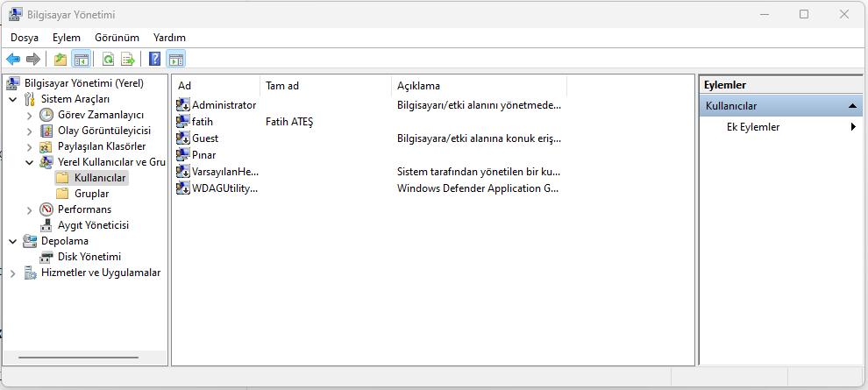Click the Depolama storage icon
Viewport: 868px width, 390px height.
coord(30,241)
